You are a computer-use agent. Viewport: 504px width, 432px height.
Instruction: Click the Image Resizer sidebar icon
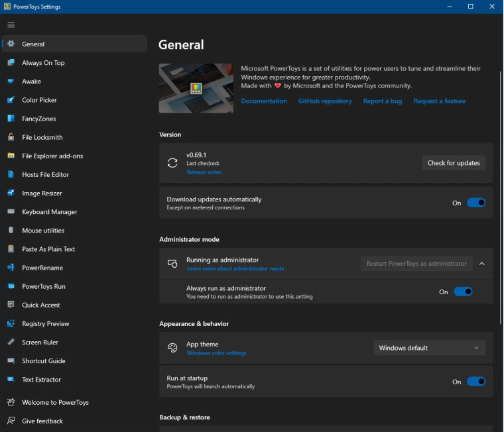(x=11, y=193)
